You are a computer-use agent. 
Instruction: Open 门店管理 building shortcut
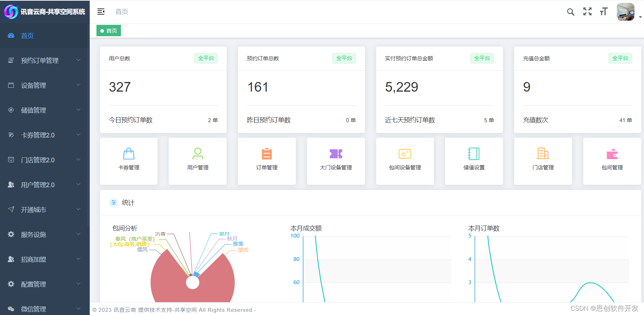[543, 161]
